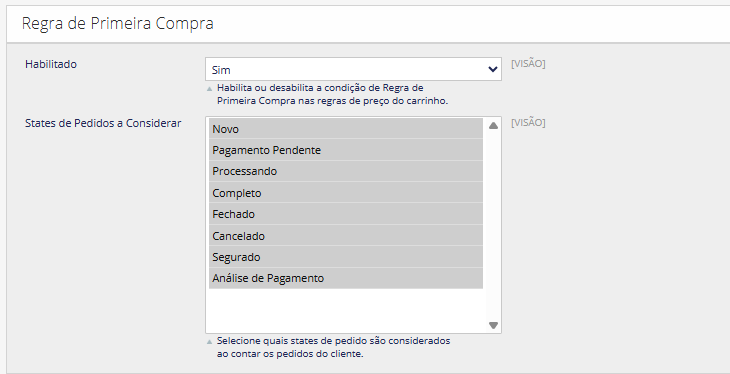Click the hint triangle icon under states list
730x374 pixels.
pos(210,341)
